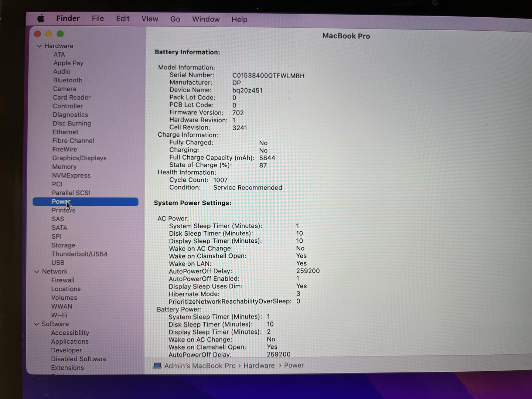Select Wi-Fi under Network
This screenshot has height=399, width=532.
pyautogui.click(x=59, y=315)
